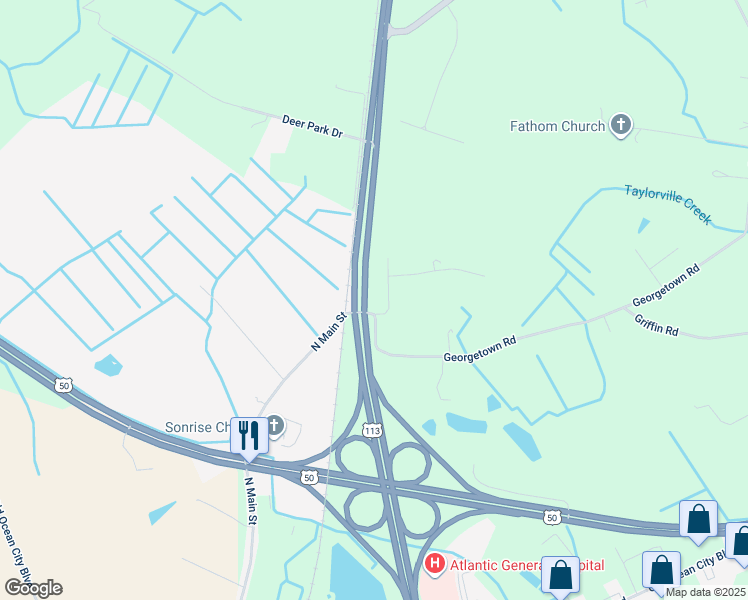
Task: Click the N Main St label north of US 50
Action: (329, 332)
